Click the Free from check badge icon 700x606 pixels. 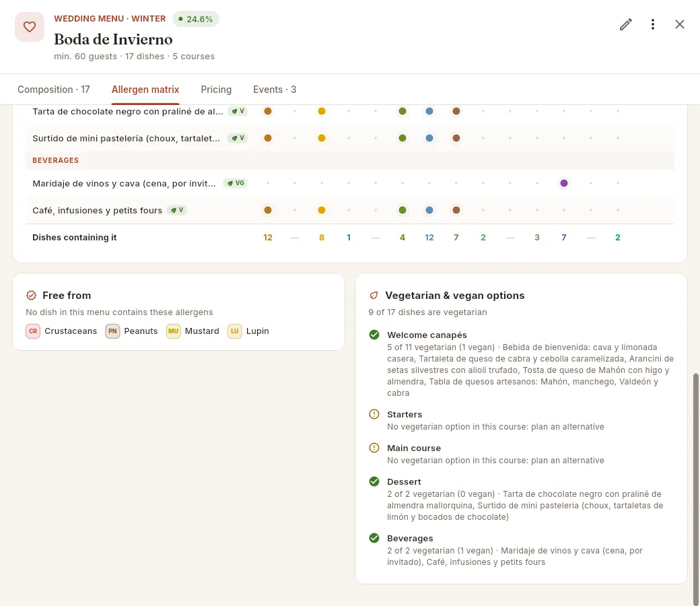(x=31, y=295)
